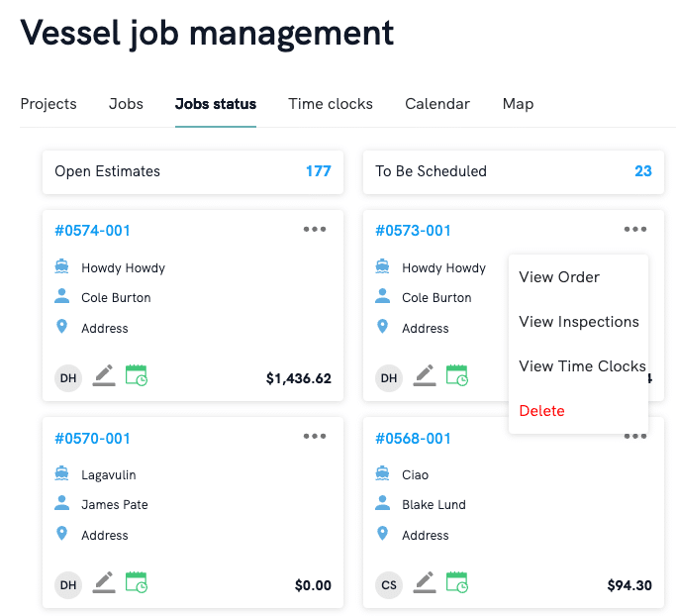The height and width of the screenshot is (616, 676).
Task: Select the Jobs status tab
Action: click(x=216, y=104)
